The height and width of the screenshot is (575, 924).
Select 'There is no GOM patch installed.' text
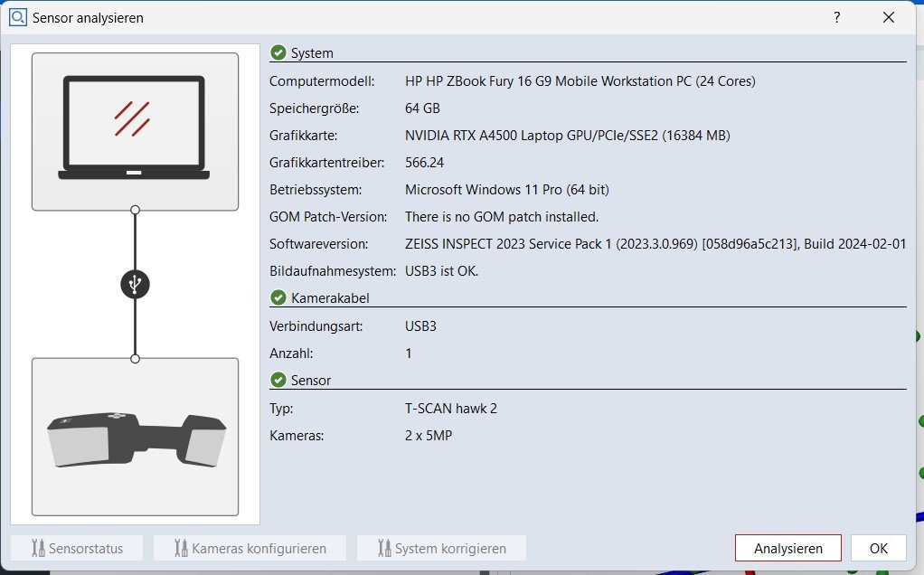[x=502, y=217]
